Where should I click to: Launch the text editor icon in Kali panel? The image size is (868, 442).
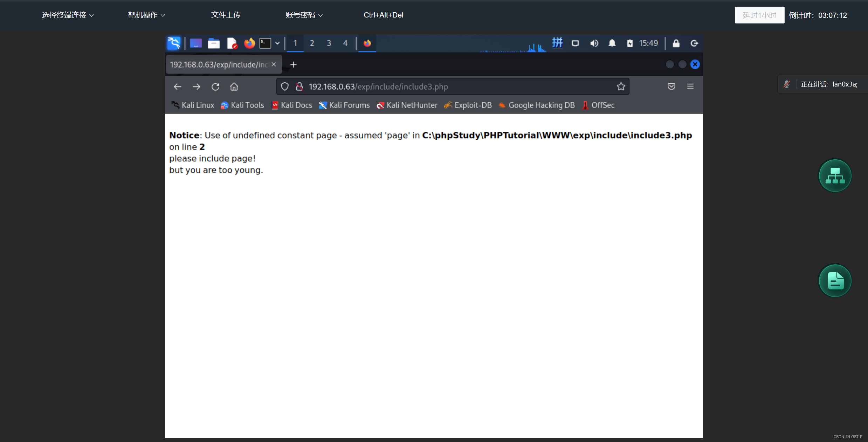pyautogui.click(x=232, y=43)
